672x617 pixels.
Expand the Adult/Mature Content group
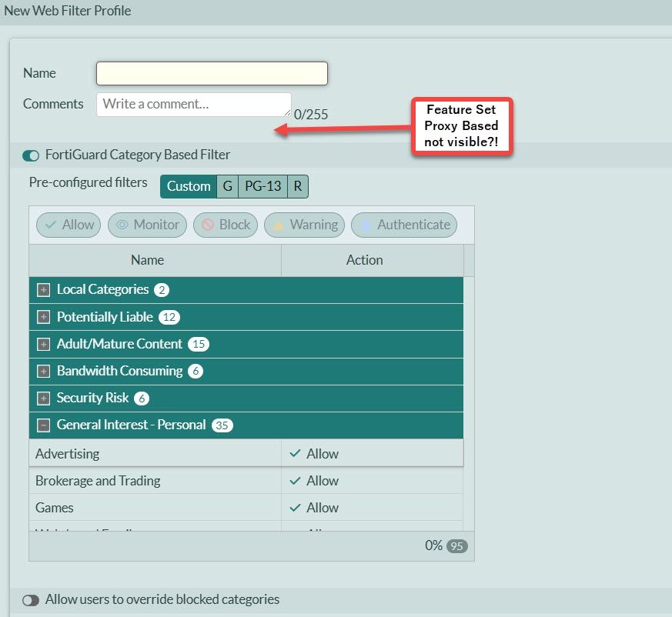tap(43, 344)
